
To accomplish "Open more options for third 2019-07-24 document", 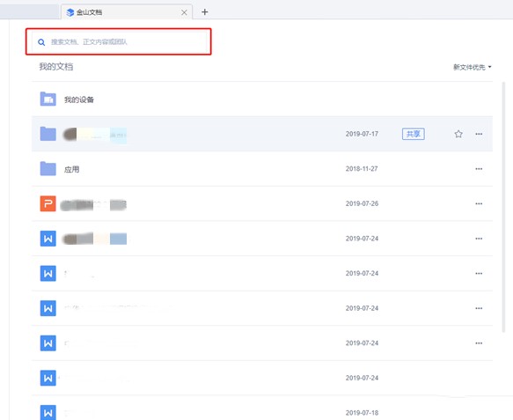I will [x=479, y=308].
